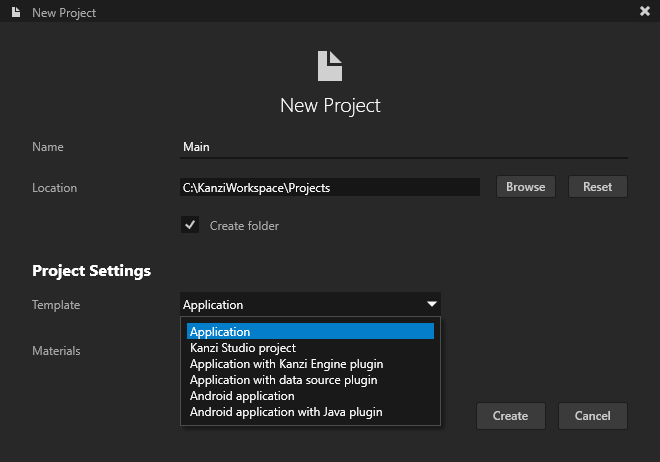Edit the project Name field
The width and height of the screenshot is (660, 462).
pyautogui.click(x=404, y=147)
